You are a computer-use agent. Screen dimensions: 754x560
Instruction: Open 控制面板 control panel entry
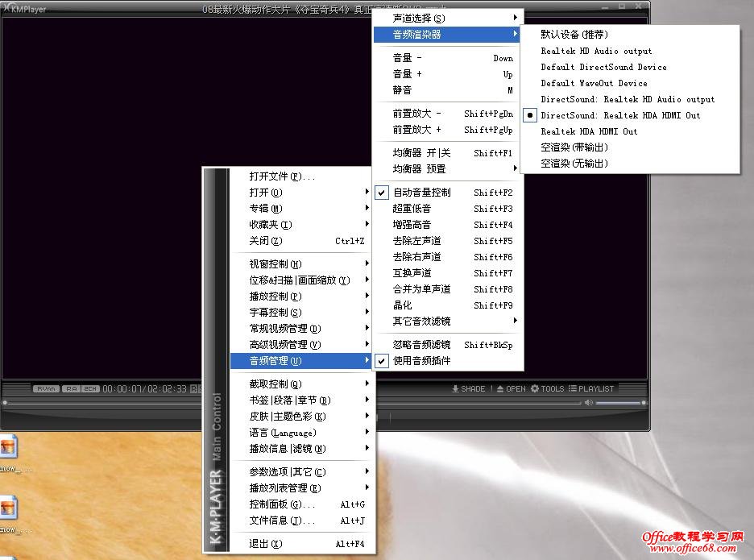tap(282, 504)
